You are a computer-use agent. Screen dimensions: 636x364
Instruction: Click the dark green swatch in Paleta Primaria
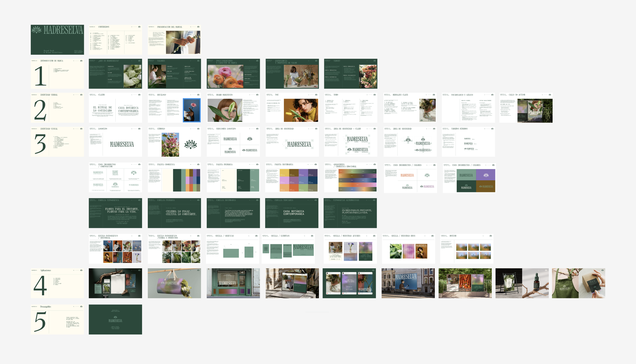coord(243,180)
